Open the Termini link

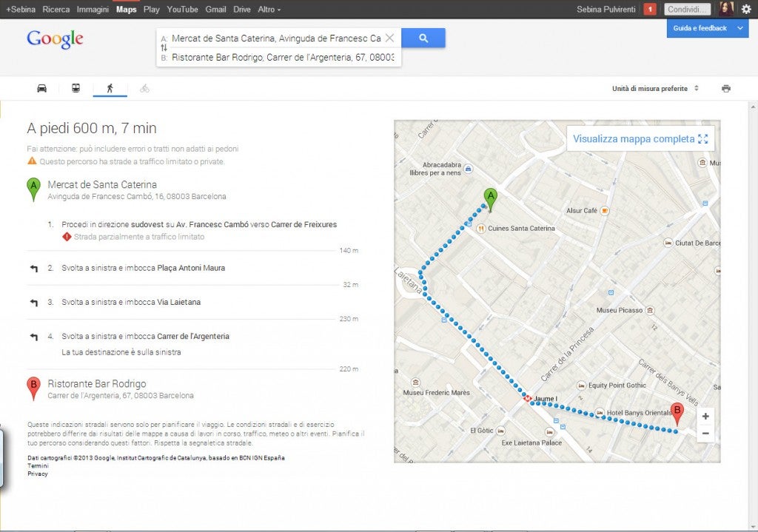(38, 466)
